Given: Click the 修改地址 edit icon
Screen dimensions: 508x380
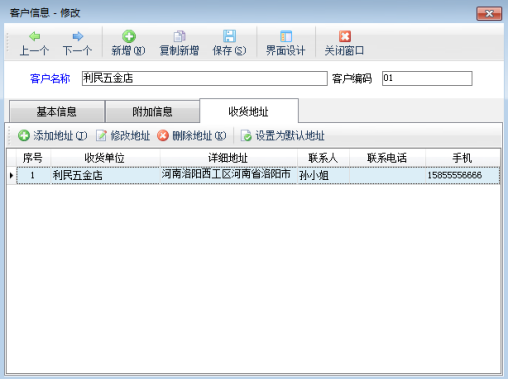Looking at the screenshot, I should [x=101, y=136].
